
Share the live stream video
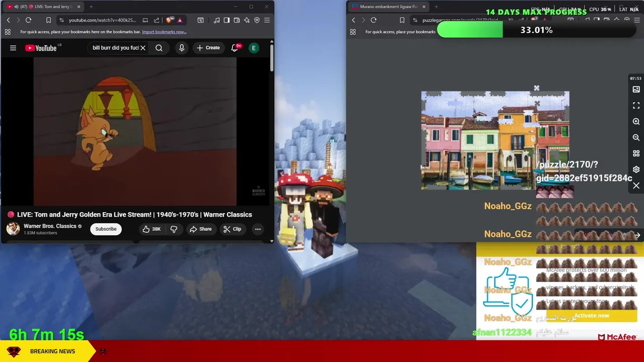pos(201,229)
